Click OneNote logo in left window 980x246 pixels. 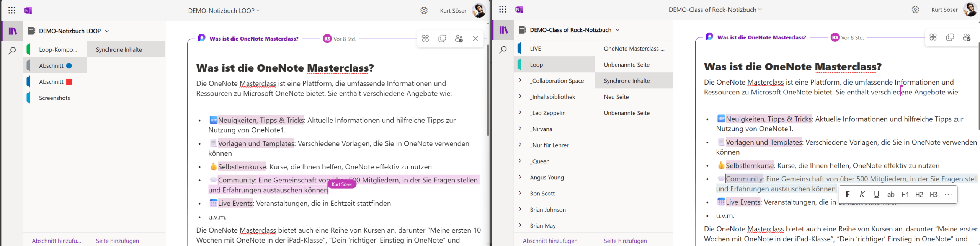[x=28, y=10]
